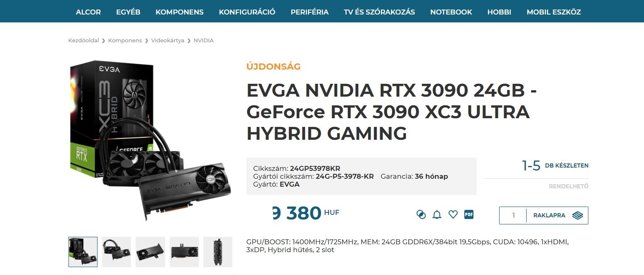
Task: Click the NVIDIA breadcrumb link
Action: pyautogui.click(x=204, y=41)
